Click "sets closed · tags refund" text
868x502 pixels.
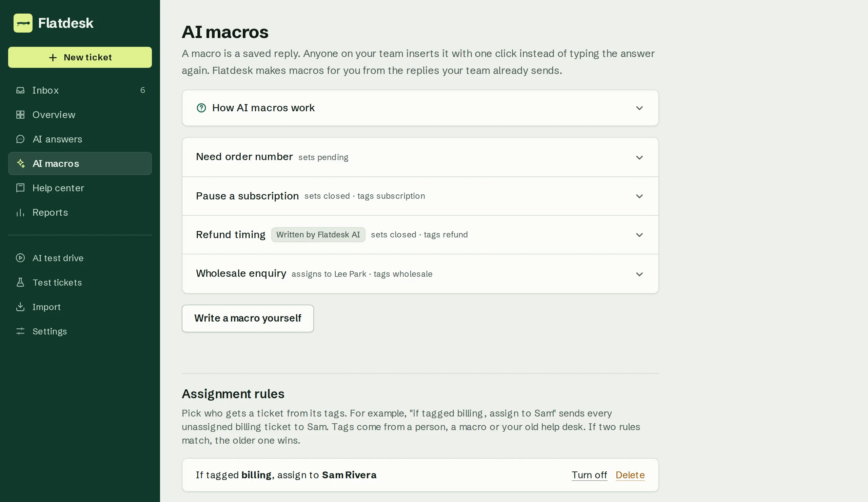[x=419, y=235]
